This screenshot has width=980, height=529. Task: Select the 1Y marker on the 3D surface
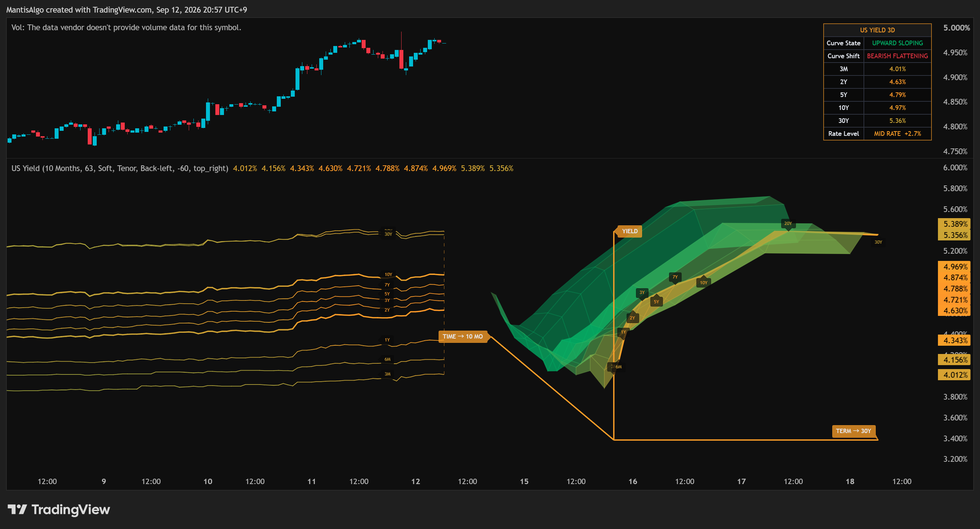click(623, 332)
